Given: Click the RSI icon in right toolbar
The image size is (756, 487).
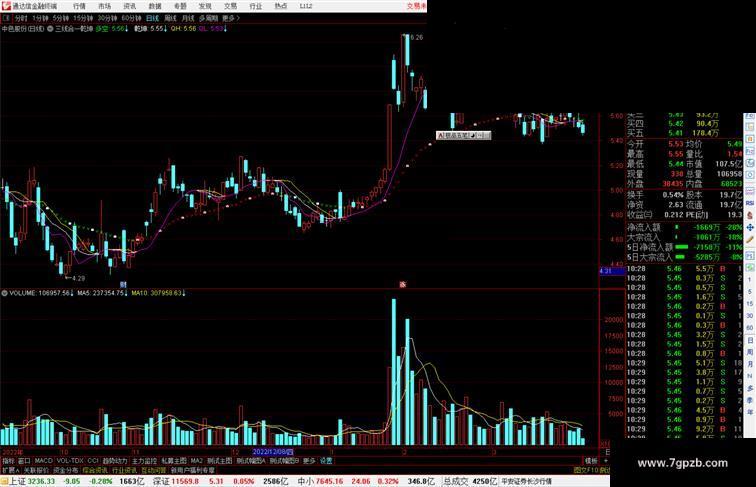Looking at the screenshot, I should coord(750,203).
